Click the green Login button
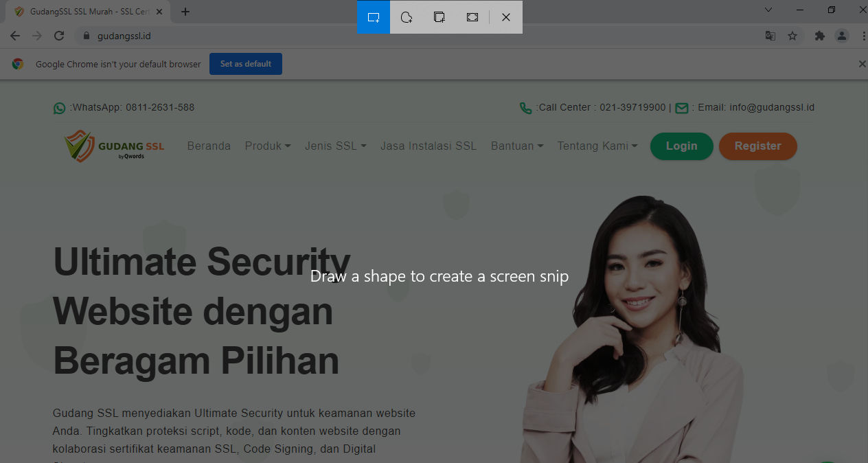The width and height of the screenshot is (868, 463). (681, 146)
